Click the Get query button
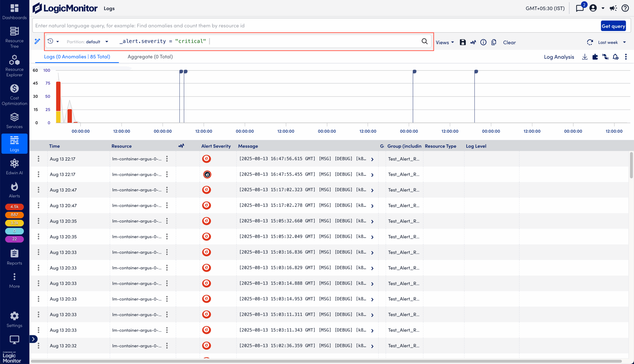Image resolution: width=634 pixels, height=364 pixels. (x=613, y=26)
